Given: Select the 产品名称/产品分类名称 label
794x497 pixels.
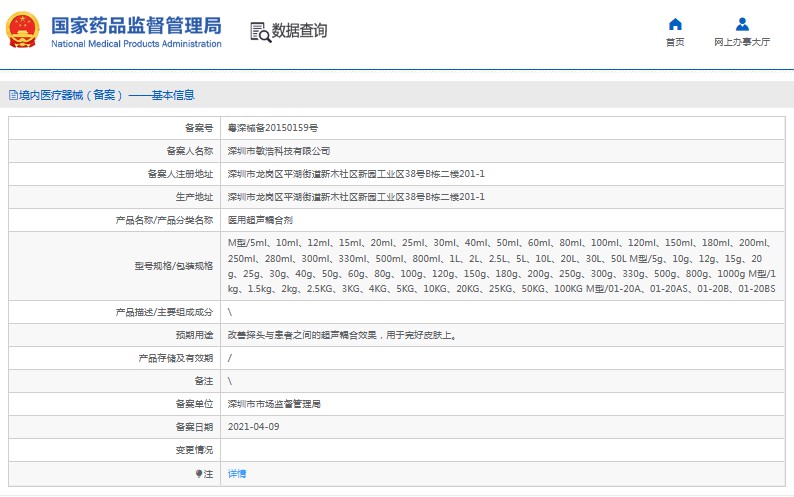Looking at the screenshot, I should 164,220.
